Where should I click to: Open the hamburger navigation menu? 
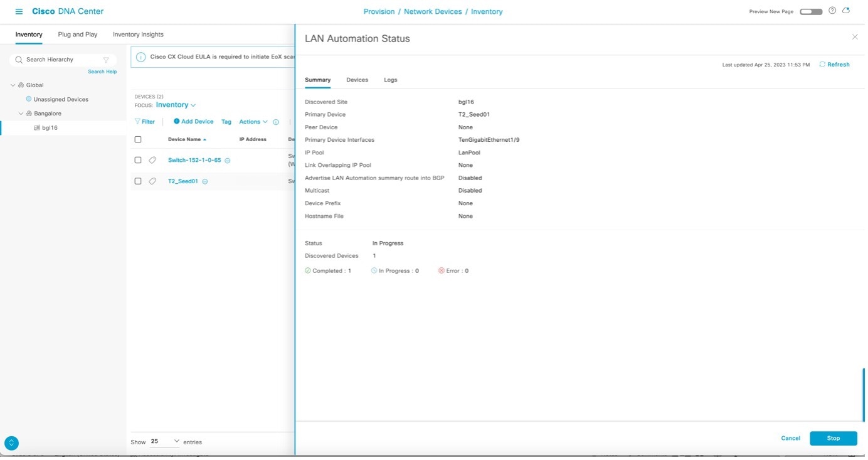point(19,11)
